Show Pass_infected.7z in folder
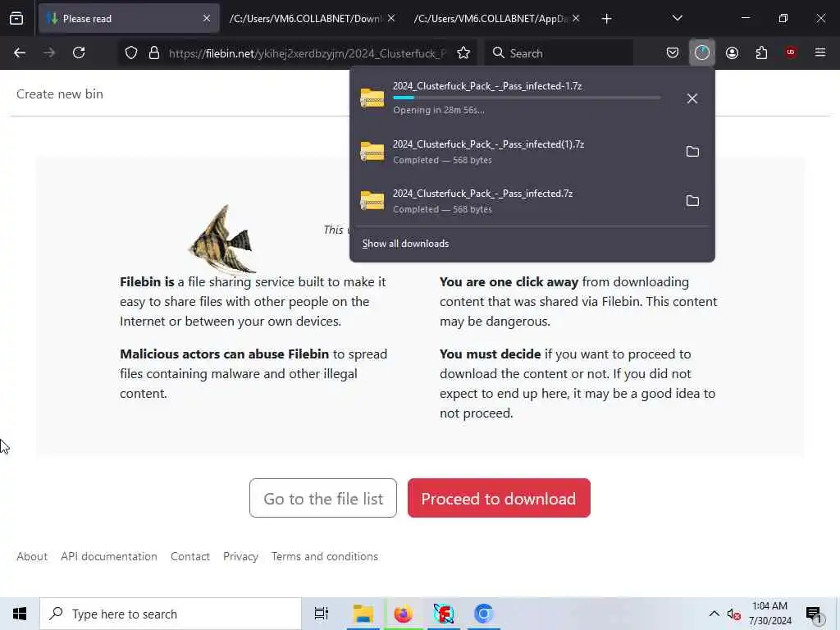The image size is (840, 630). tap(692, 201)
